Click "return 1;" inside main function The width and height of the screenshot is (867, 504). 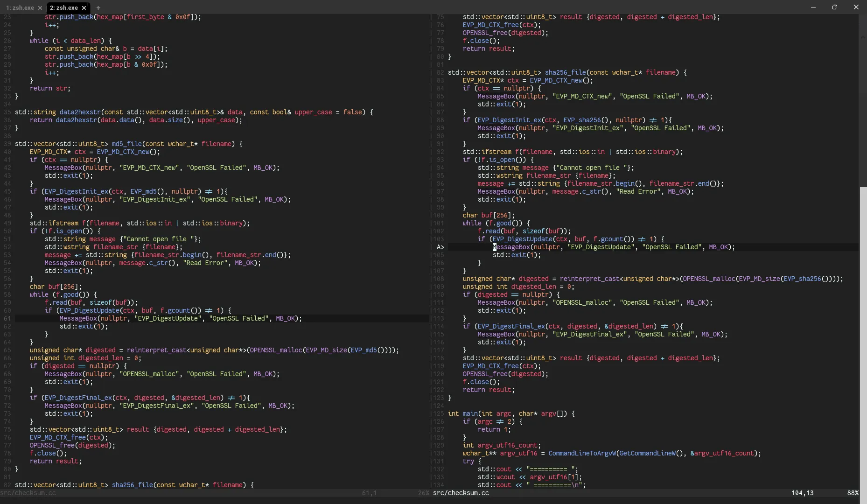coord(494,430)
